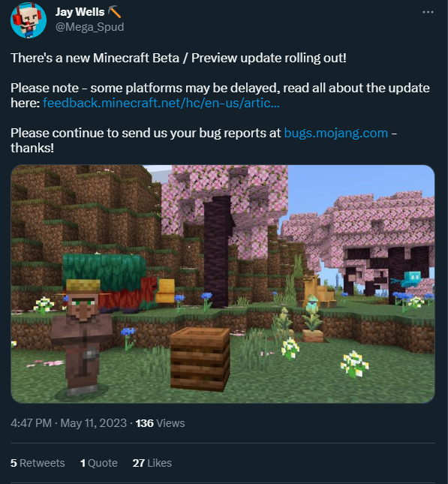Open the @Mega_Spud handle link
The width and height of the screenshot is (448, 484).
pos(89,27)
